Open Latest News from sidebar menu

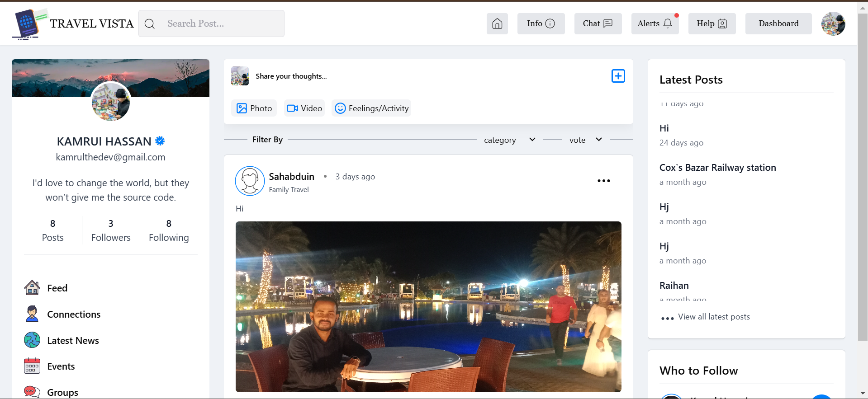pyautogui.click(x=73, y=340)
